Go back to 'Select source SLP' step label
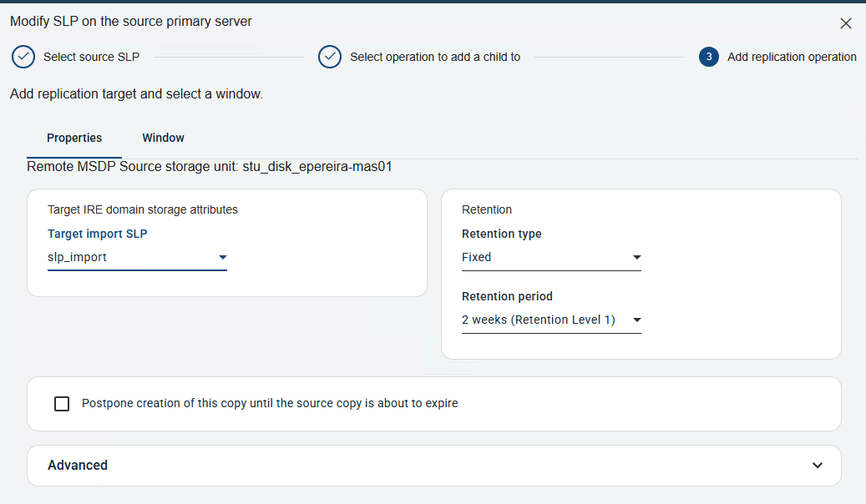Image resolution: width=866 pixels, height=504 pixels. (x=91, y=57)
